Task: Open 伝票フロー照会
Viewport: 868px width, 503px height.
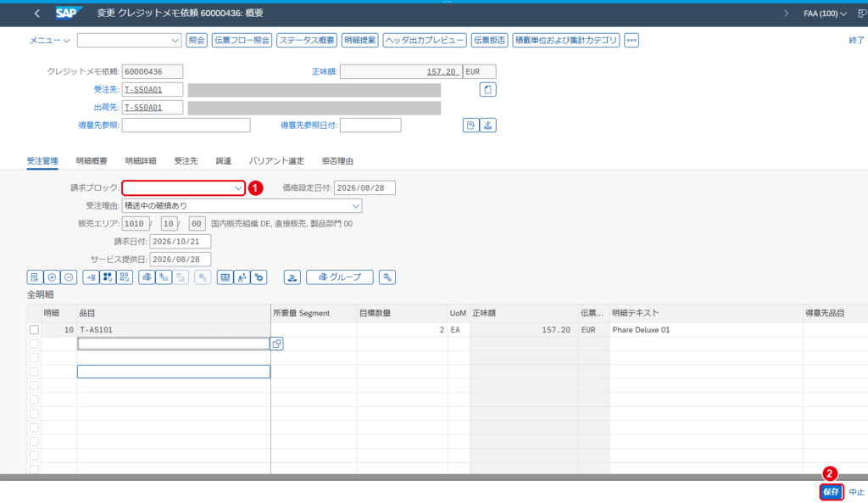Action: point(242,41)
